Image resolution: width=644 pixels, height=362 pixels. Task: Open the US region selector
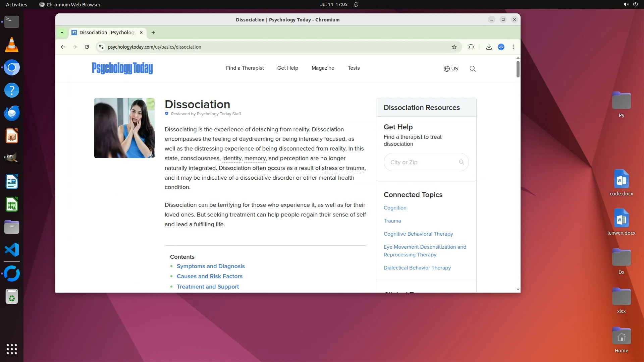click(450, 69)
